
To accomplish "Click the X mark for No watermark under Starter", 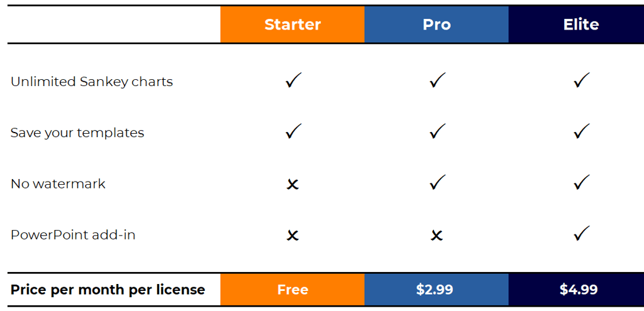I will (x=292, y=185).
